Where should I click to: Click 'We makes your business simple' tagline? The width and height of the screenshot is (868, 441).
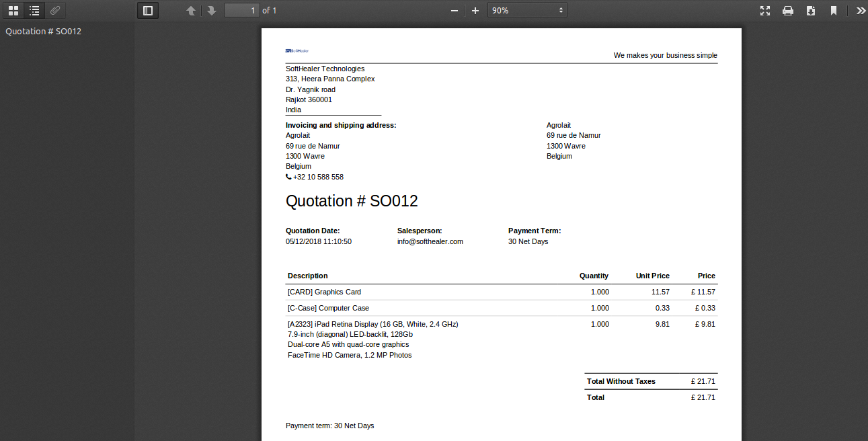(x=666, y=55)
